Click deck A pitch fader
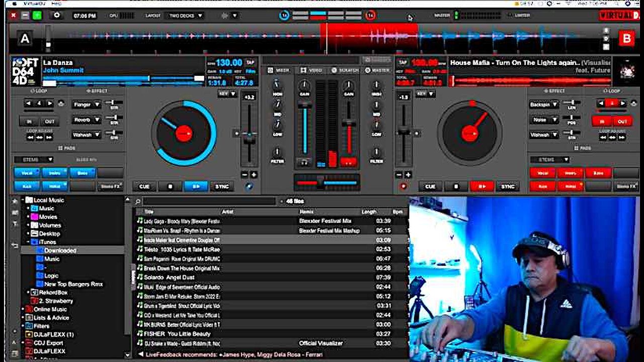This screenshot has width=644, height=362. [249, 134]
